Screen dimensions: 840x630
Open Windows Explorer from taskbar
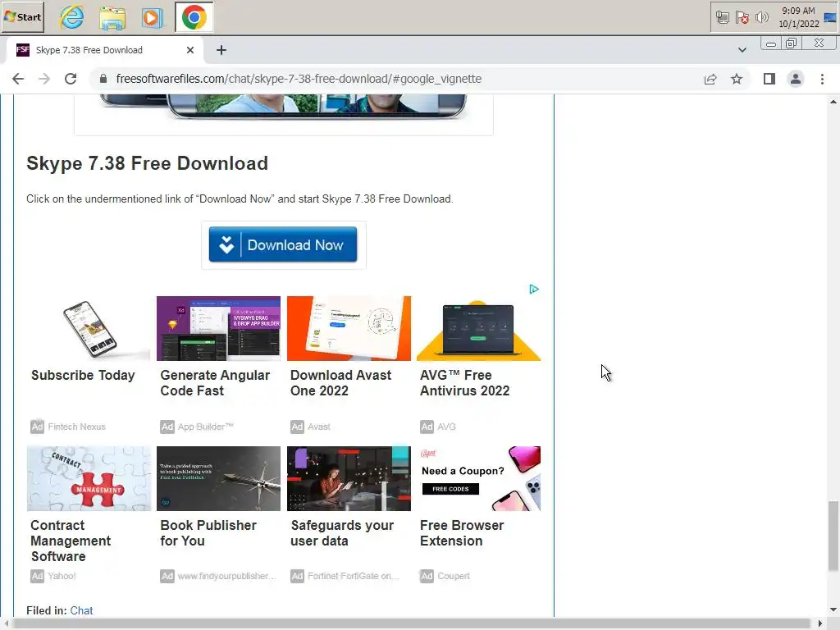pyautogui.click(x=112, y=18)
